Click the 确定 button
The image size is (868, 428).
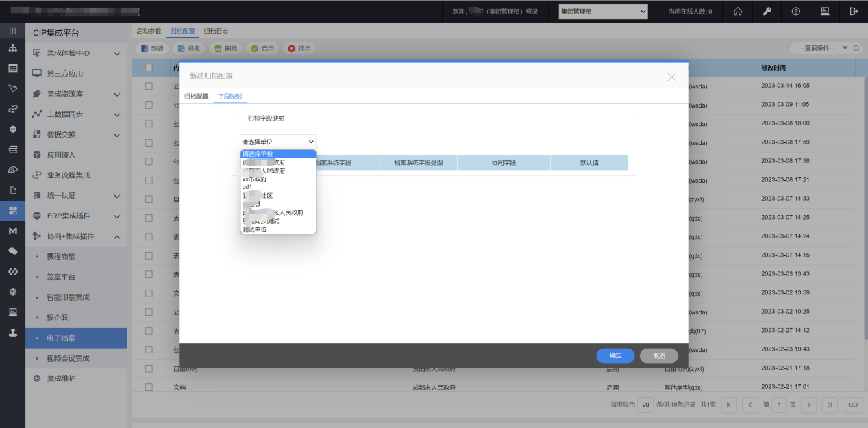pos(615,355)
